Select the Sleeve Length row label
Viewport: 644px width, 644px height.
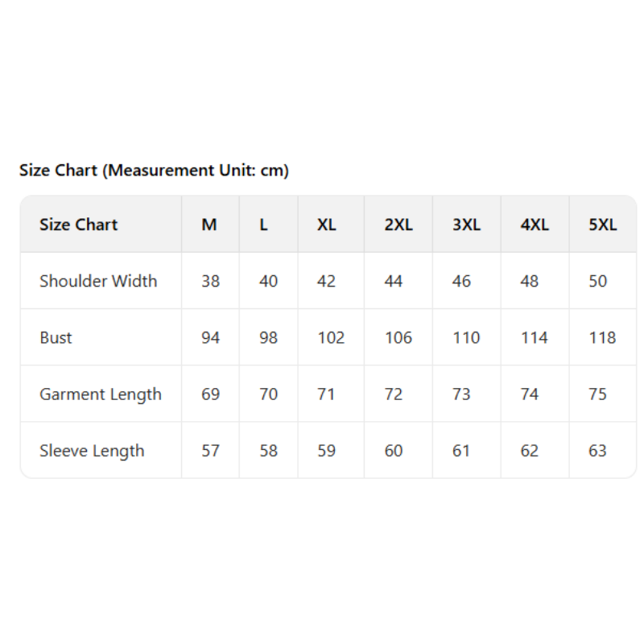click(92, 451)
